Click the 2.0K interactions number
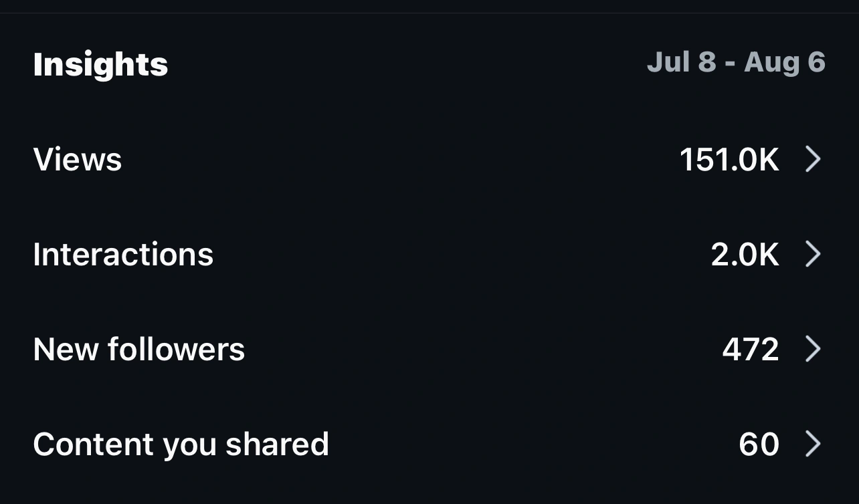This screenshot has width=859, height=504. click(x=745, y=255)
